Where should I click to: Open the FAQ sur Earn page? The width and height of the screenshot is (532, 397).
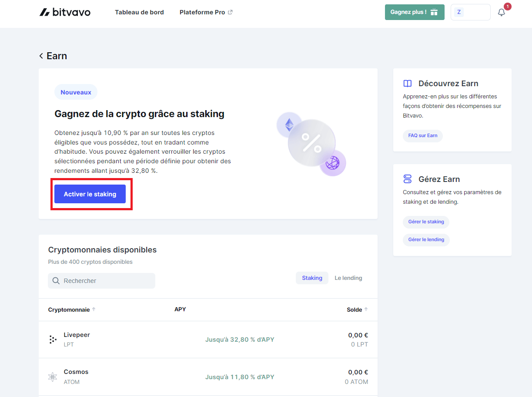[x=422, y=135]
